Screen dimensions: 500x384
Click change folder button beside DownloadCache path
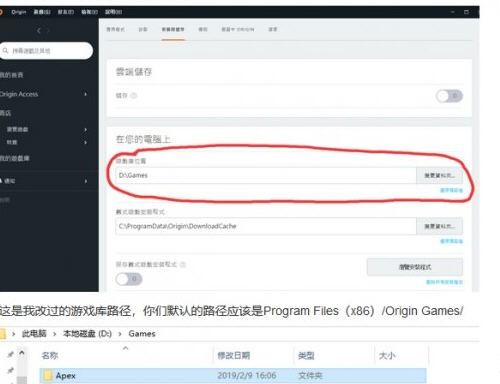pyautogui.click(x=439, y=226)
